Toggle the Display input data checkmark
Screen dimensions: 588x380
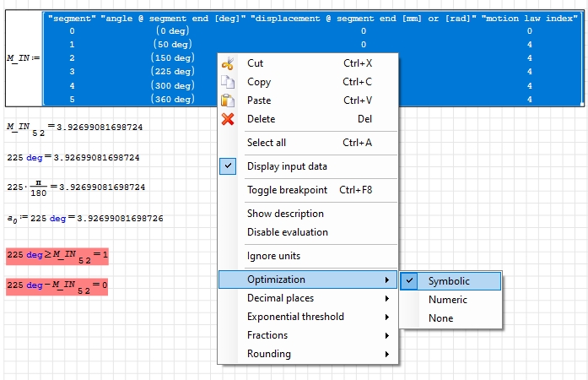point(228,166)
